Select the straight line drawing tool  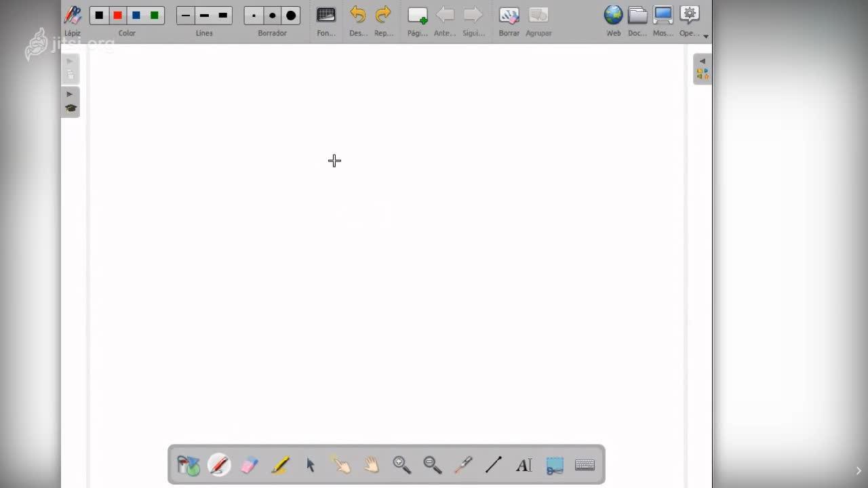[494, 465]
